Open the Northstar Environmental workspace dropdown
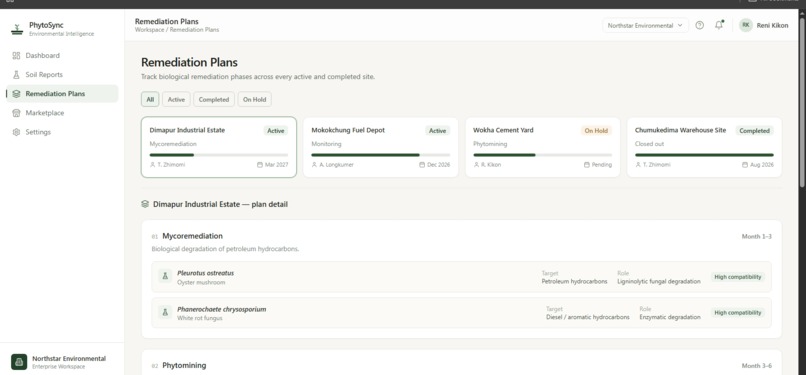This screenshot has width=806, height=375. coord(645,25)
